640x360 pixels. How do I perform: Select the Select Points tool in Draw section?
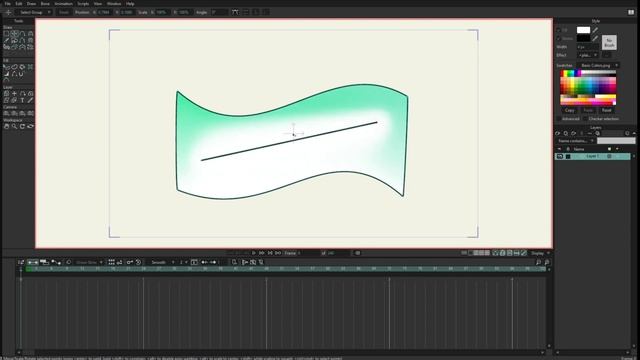[7, 33]
